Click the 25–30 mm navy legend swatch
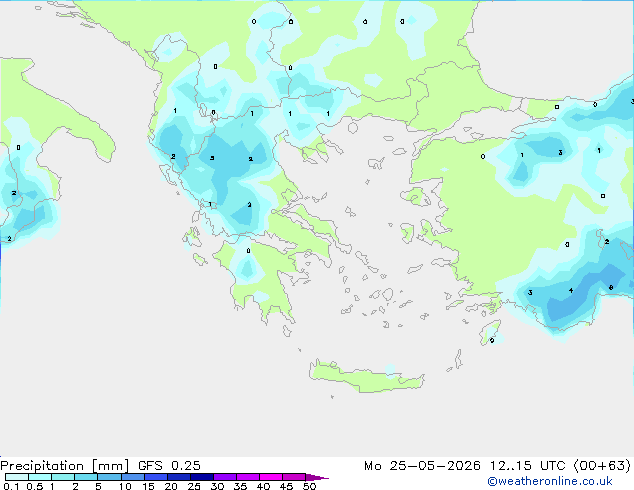The image size is (634, 490). coord(202,477)
